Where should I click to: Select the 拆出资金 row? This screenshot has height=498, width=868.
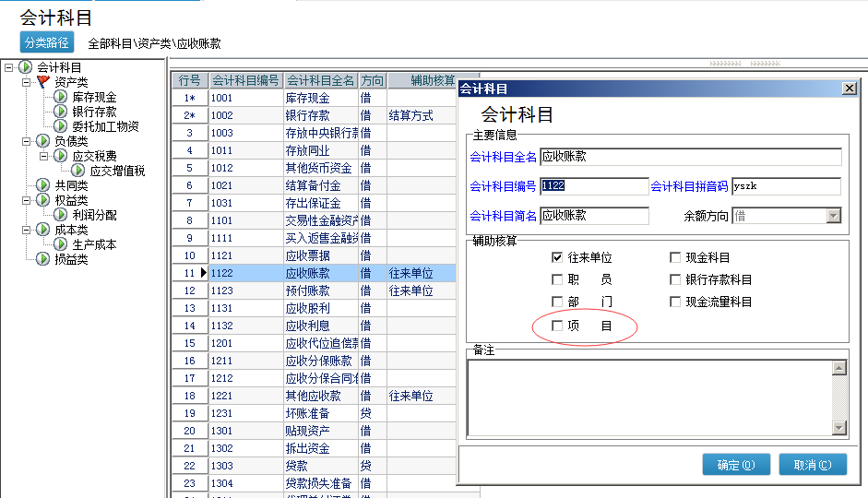314,448
